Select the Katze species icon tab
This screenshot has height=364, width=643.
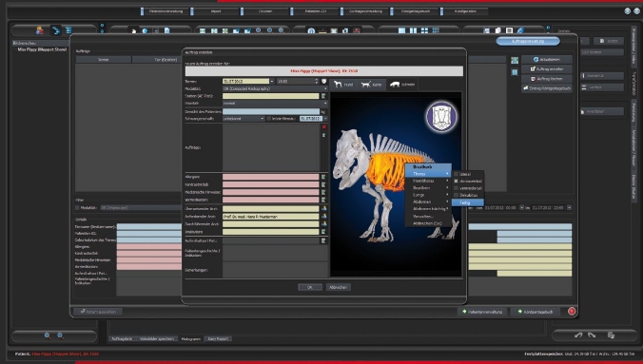pos(371,84)
